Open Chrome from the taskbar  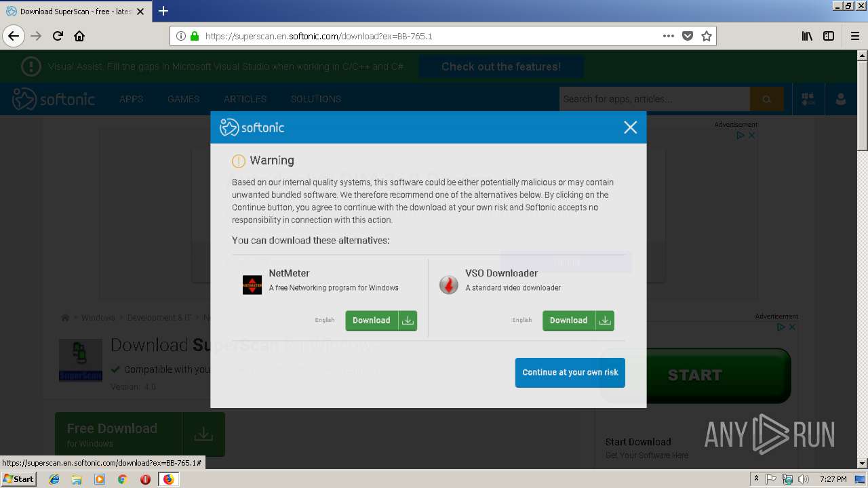click(123, 479)
